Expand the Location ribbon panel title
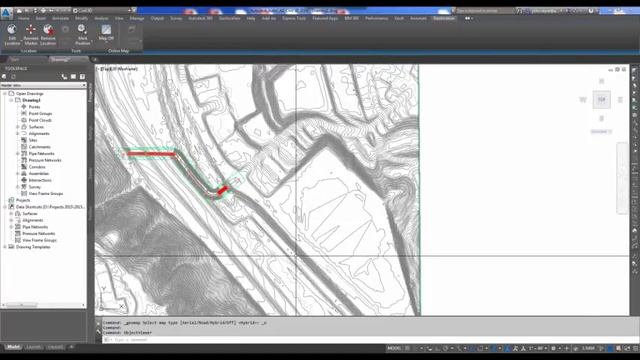 click(x=29, y=51)
